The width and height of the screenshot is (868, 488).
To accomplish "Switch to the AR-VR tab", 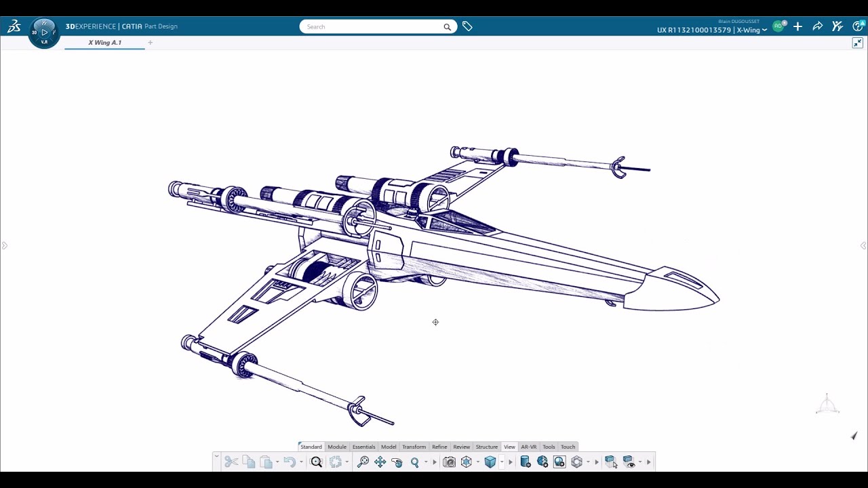I will click(529, 447).
